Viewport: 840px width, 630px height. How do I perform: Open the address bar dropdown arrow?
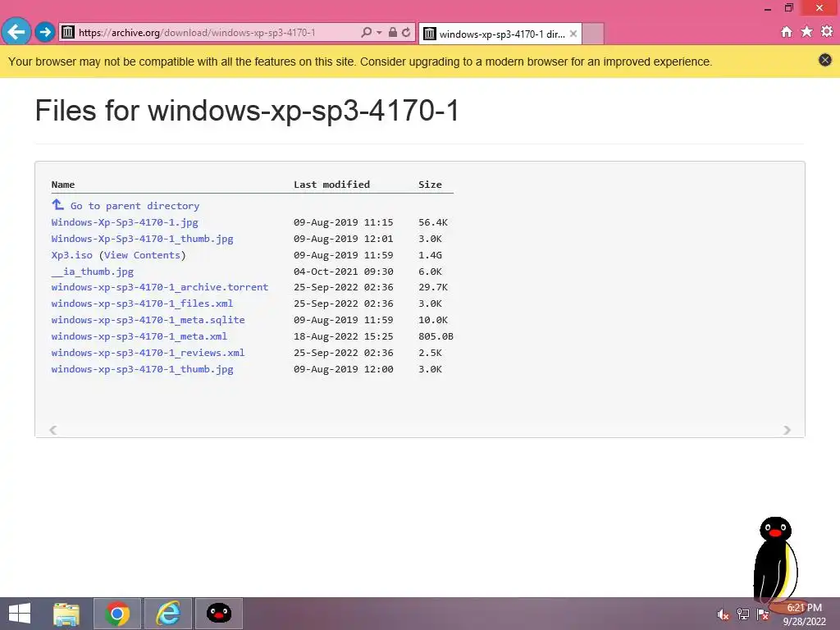coord(379,33)
